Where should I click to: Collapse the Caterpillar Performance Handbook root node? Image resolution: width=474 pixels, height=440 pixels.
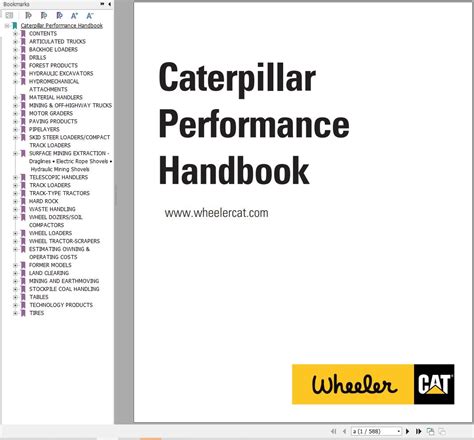6,26
